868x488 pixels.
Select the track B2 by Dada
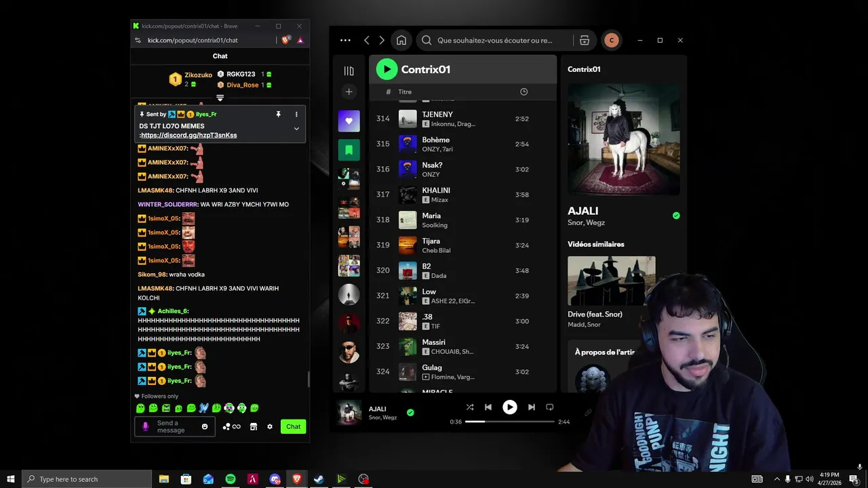tap(462, 270)
